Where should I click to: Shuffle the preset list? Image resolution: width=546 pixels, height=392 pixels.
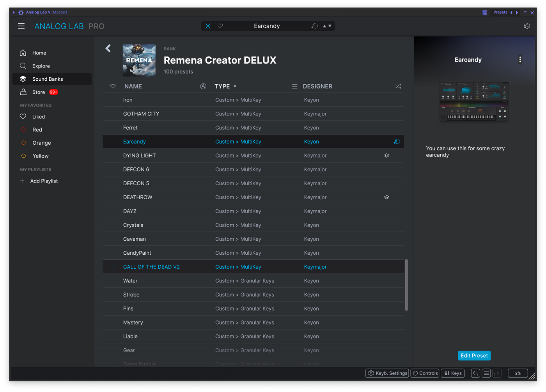pos(398,86)
